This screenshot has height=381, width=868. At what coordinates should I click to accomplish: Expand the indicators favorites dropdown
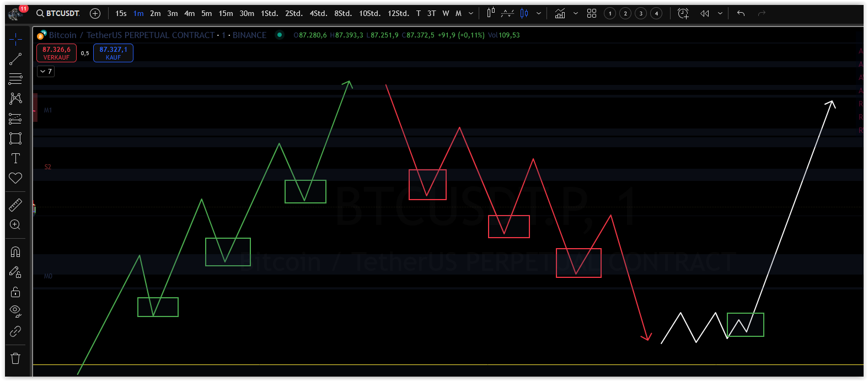(576, 13)
